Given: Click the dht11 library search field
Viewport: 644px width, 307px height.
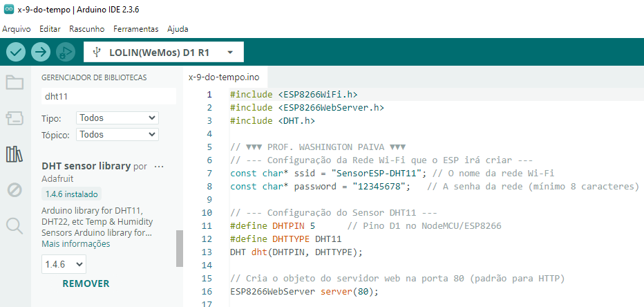Looking at the screenshot, I should 109,96.
